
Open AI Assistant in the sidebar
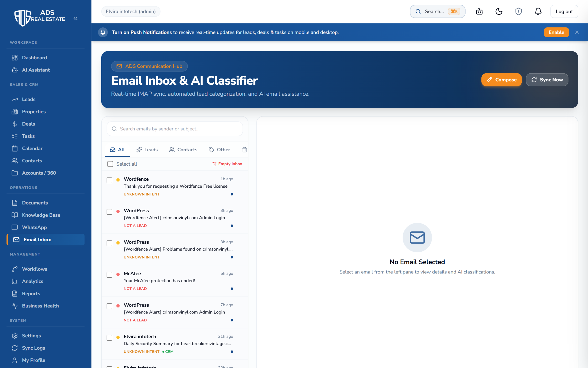coord(46,70)
